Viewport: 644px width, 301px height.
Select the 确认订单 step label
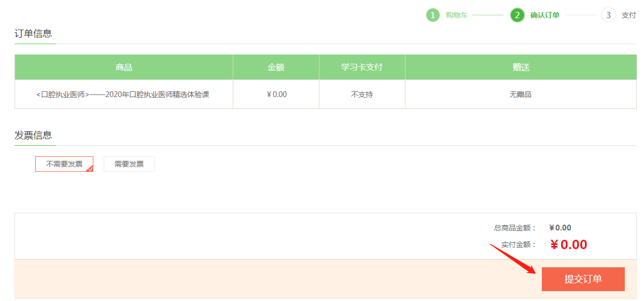coord(544,15)
